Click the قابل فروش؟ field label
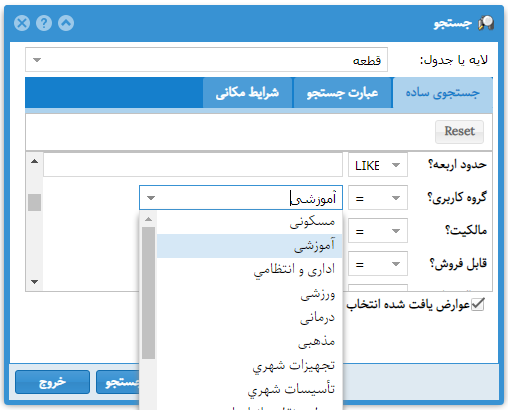Viewport: 508px width, 410px height. coord(458,264)
